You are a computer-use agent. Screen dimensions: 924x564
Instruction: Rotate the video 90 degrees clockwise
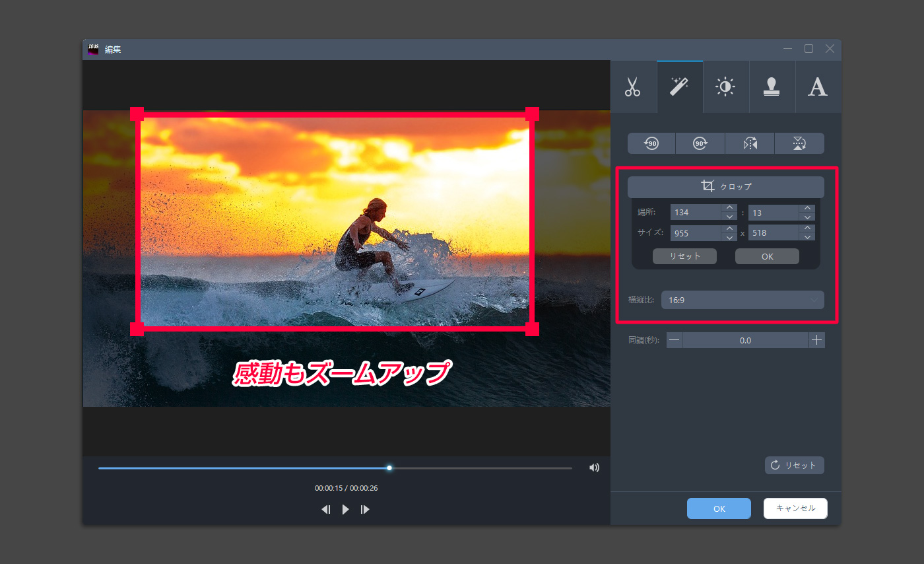click(x=700, y=143)
